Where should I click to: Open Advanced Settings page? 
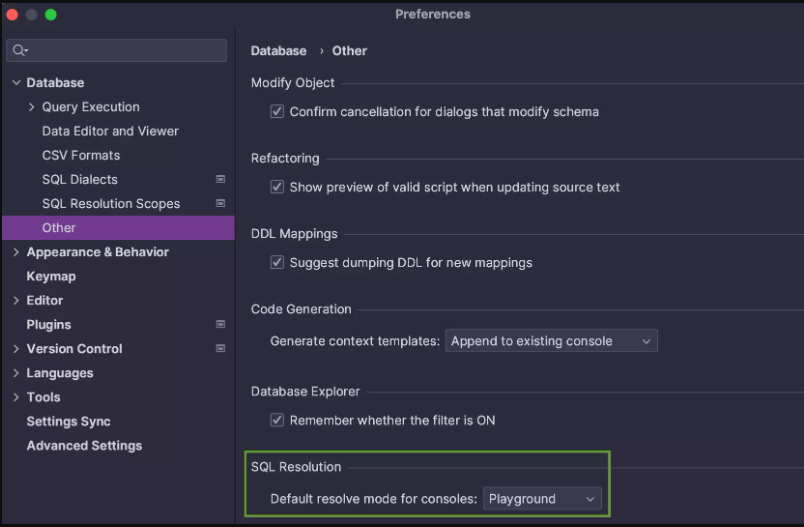tap(85, 445)
